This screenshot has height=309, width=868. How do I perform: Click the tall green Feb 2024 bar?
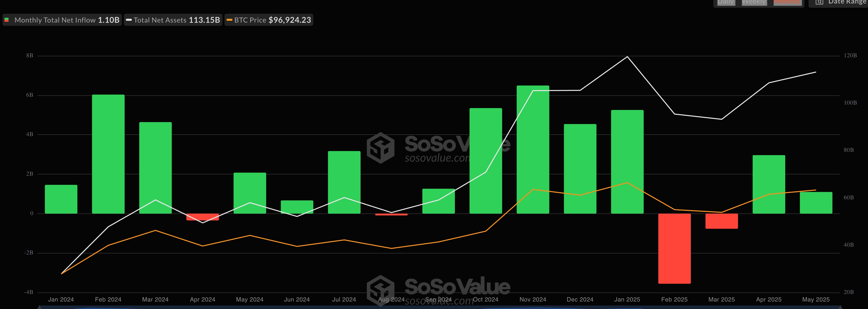click(x=108, y=154)
